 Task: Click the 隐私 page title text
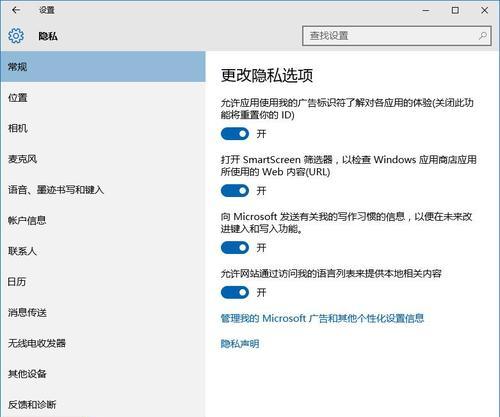[x=48, y=36]
